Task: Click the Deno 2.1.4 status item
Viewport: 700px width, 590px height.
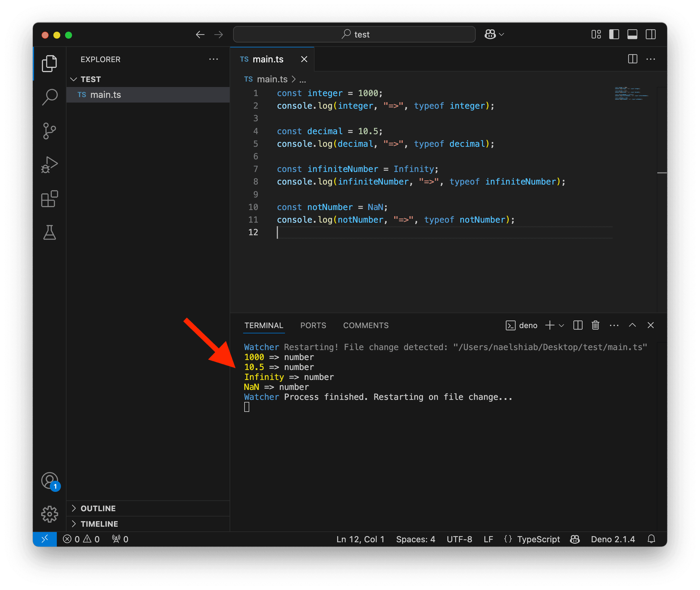Action: pos(613,539)
